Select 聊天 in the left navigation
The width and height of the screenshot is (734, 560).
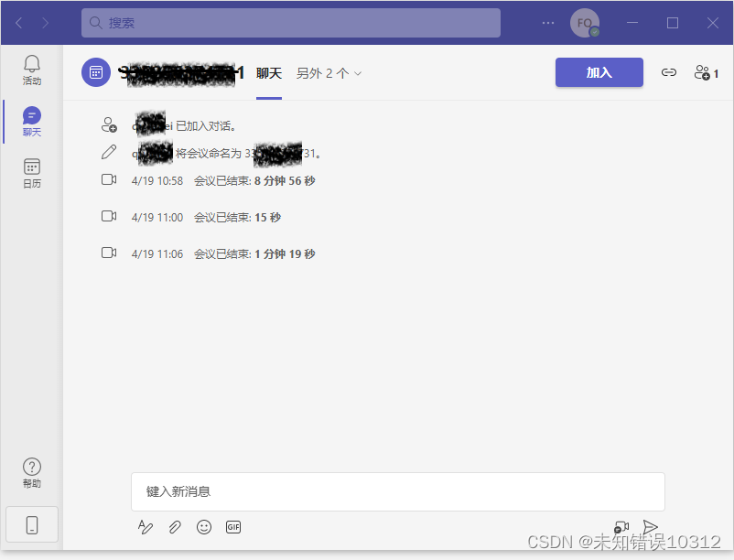point(31,120)
